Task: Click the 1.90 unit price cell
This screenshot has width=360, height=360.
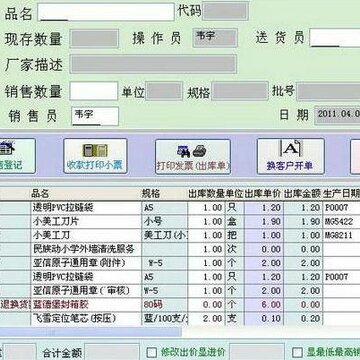Action: click(x=264, y=222)
